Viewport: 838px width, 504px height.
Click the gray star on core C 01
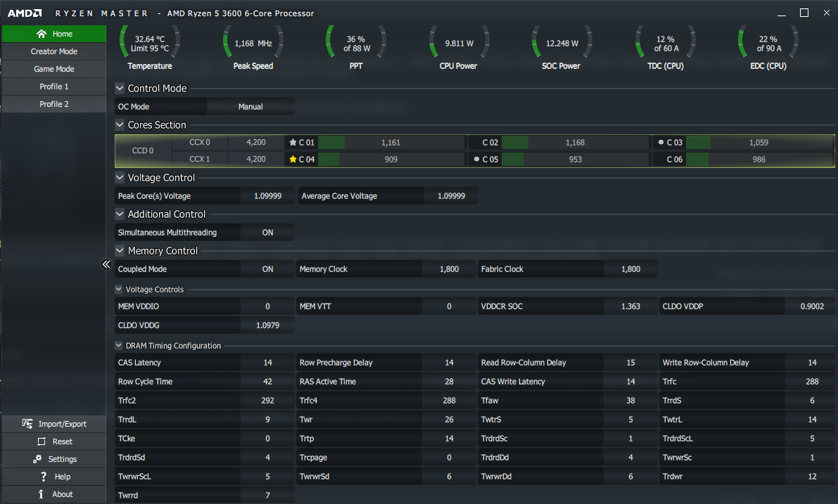(x=293, y=143)
